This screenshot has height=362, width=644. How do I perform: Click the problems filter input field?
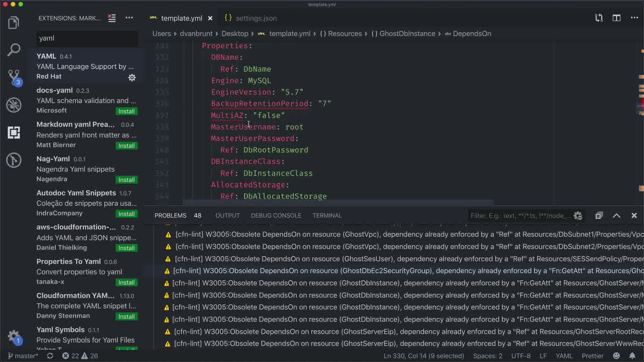pyautogui.click(x=520, y=216)
